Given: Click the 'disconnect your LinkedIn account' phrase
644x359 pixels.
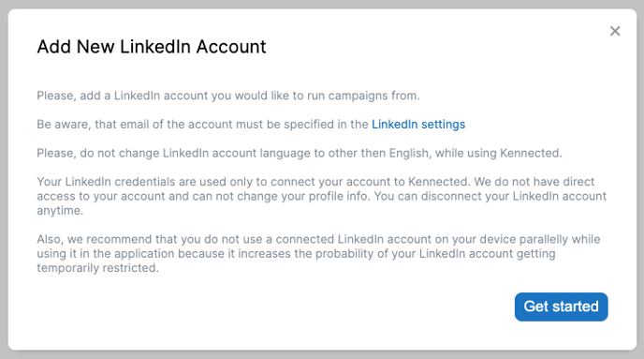Looking at the screenshot, I should (x=513, y=196).
